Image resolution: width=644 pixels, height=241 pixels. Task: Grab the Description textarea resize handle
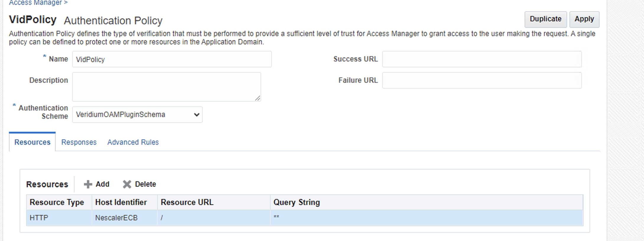point(258,98)
